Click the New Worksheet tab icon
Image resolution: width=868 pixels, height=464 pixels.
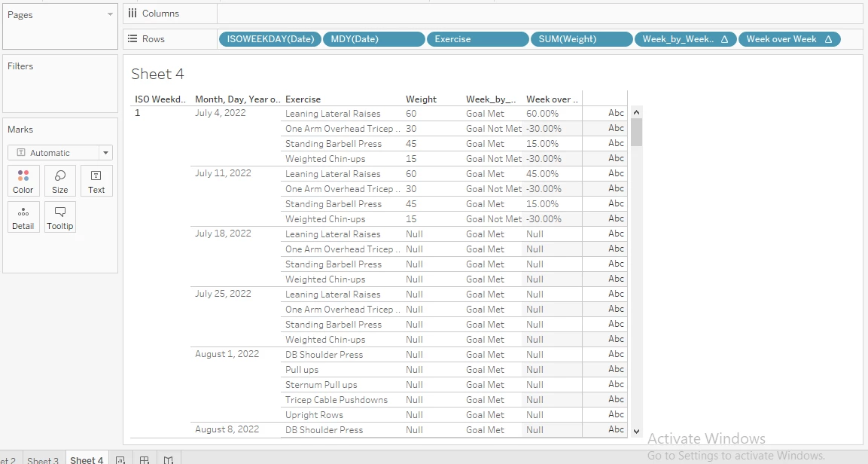[120, 459]
